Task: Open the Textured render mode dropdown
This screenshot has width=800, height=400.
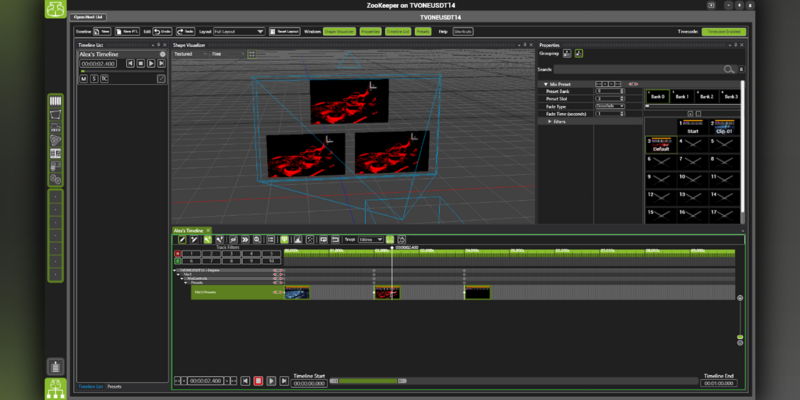Action: tap(191, 54)
